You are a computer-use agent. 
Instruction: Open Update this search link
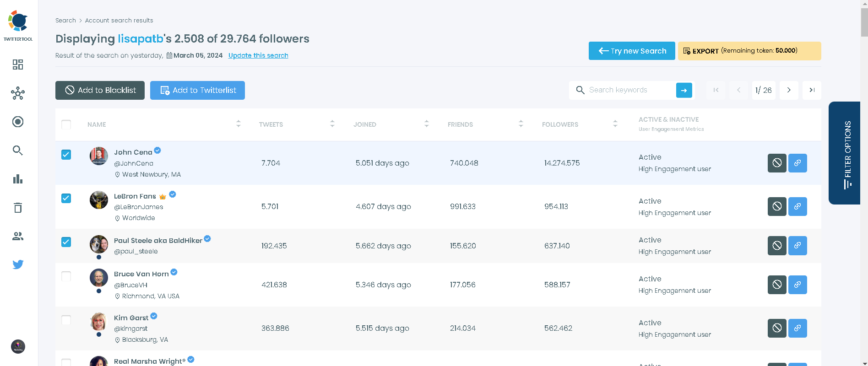258,55
